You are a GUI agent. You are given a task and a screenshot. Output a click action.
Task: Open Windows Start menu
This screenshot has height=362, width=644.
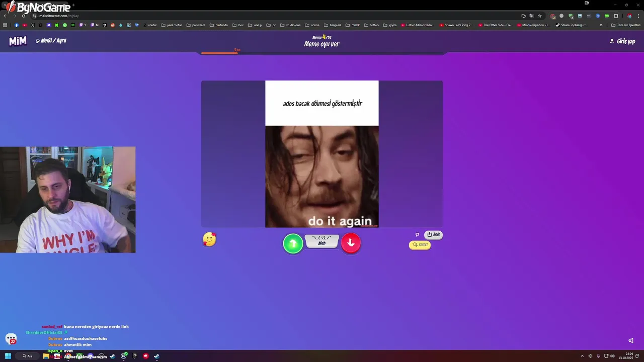[8, 356]
